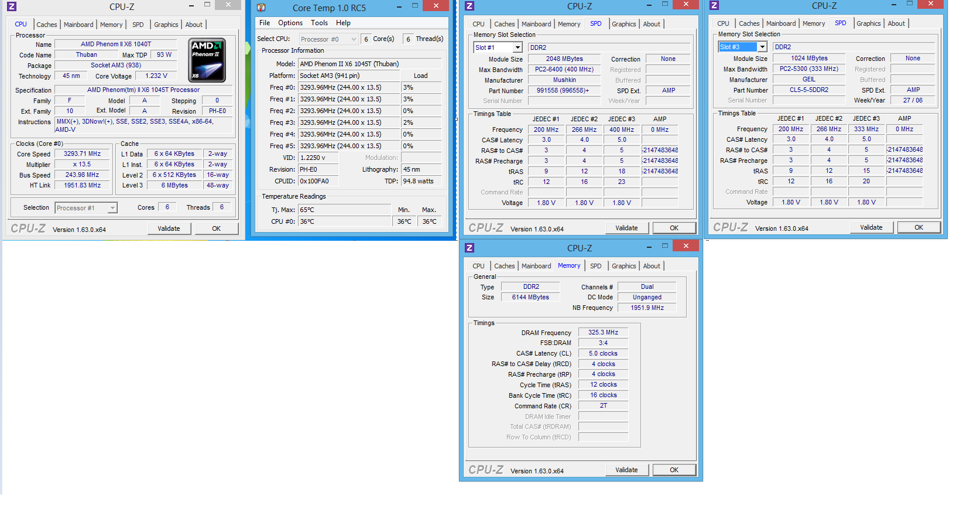
Task: Open the Options menu in Core Temp
Action: coord(290,23)
